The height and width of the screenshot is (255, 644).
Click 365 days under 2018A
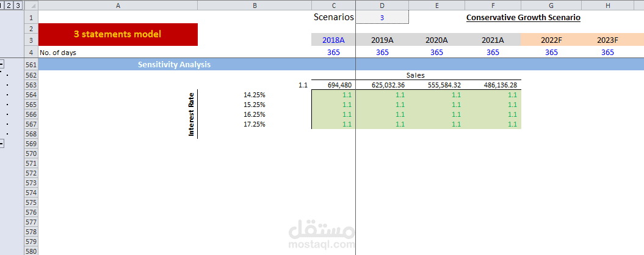(x=333, y=53)
